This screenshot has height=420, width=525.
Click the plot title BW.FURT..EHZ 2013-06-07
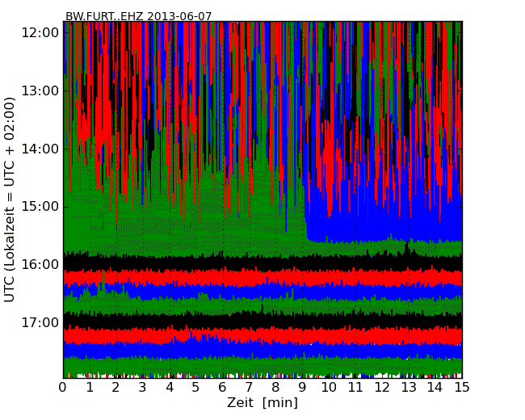tap(139, 16)
